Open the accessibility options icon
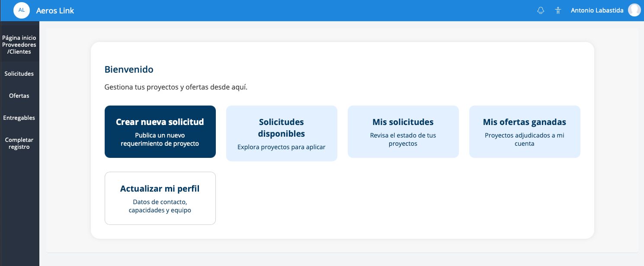This screenshot has width=644, height=266. pos(558,10)
